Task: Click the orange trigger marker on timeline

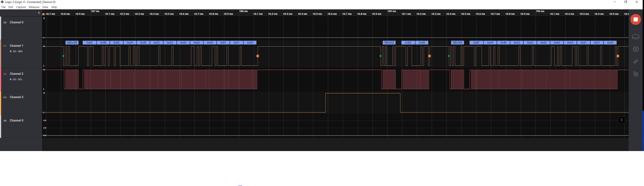Action: [x=44, y=14]
